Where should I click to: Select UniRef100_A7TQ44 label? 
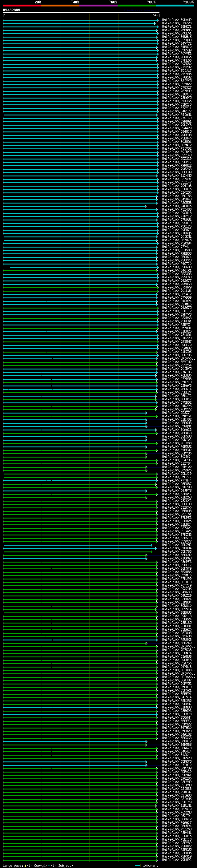point(176,481)
